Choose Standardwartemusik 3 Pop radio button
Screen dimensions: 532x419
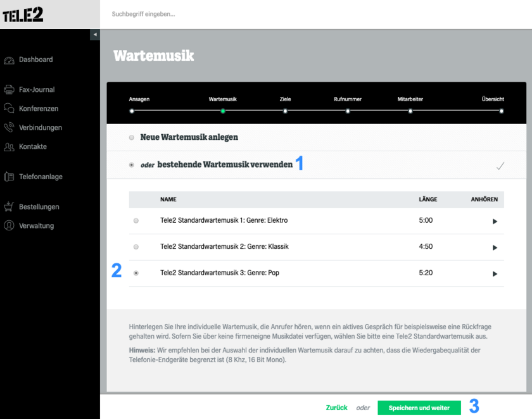(x=136, y=273)
